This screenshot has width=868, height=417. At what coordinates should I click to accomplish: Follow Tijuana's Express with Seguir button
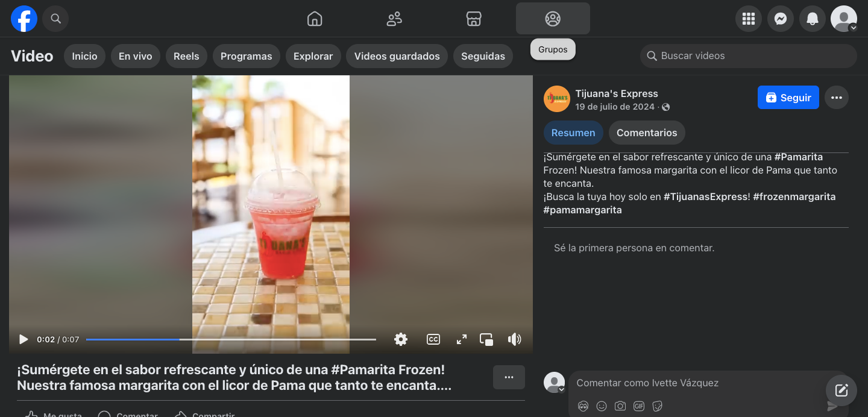tap(788, 98)
